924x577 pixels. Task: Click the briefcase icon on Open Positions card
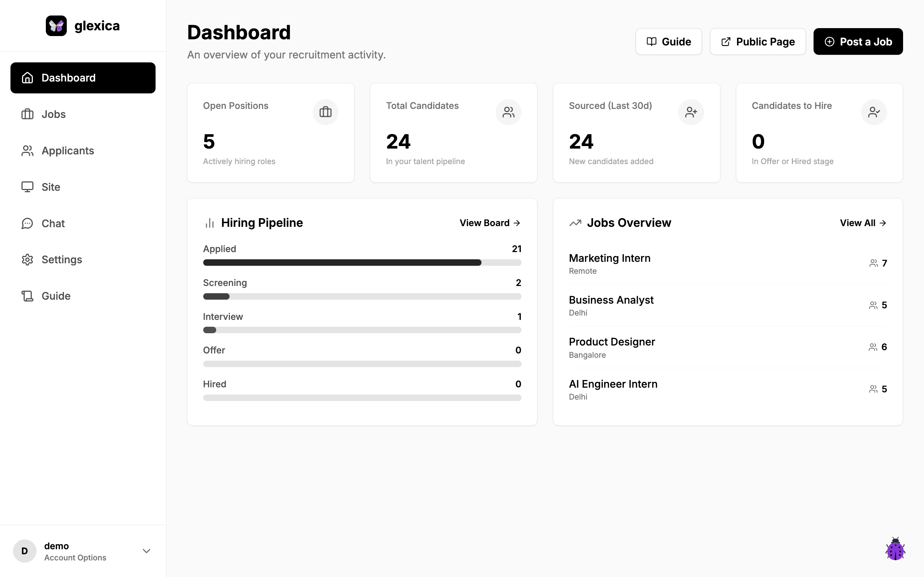point(325,112)
